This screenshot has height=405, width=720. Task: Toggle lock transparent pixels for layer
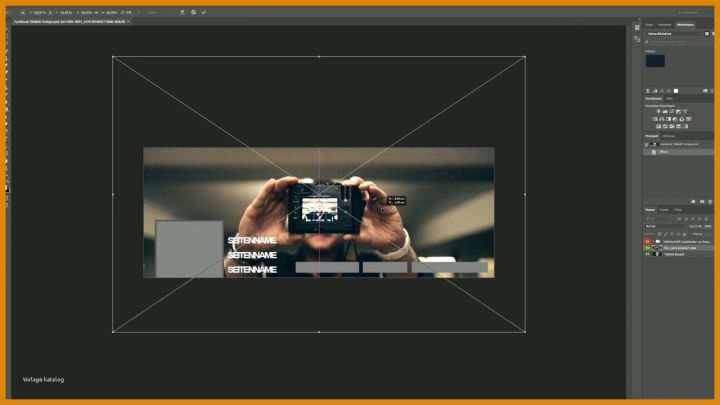coord(659,234)
